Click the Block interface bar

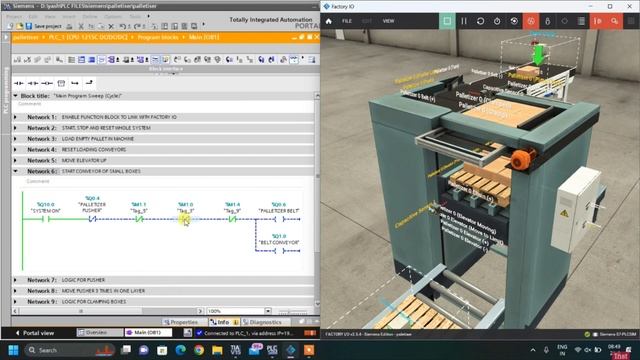(x=165, y=69)
